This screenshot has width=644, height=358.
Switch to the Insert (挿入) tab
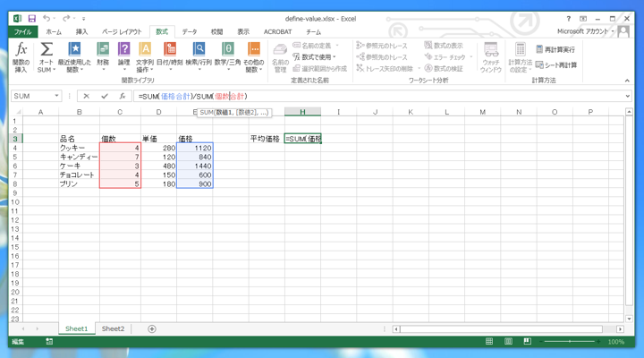(x=81, y=31)
